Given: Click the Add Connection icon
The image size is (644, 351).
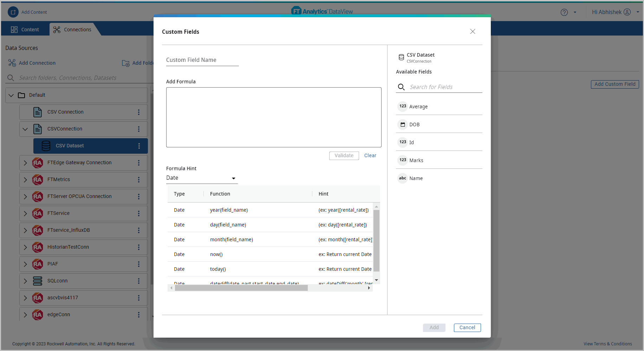Looking at the screenshot, I should (x=12, y=63).
